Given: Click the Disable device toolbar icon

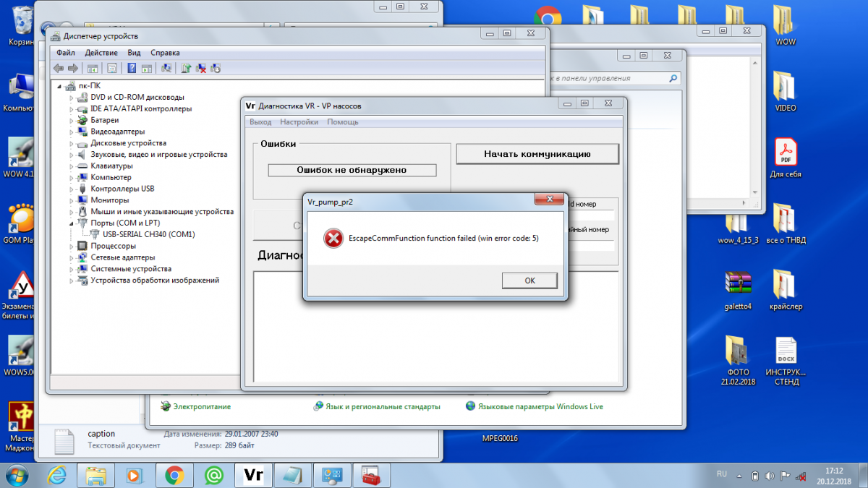Looking at the screenshot, I should [216, 68].
